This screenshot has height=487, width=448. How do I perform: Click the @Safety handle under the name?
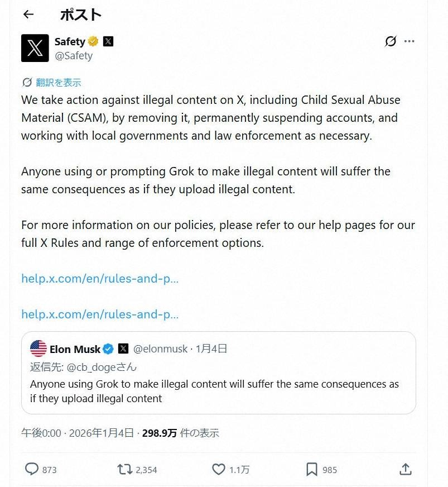coord(74,56)
